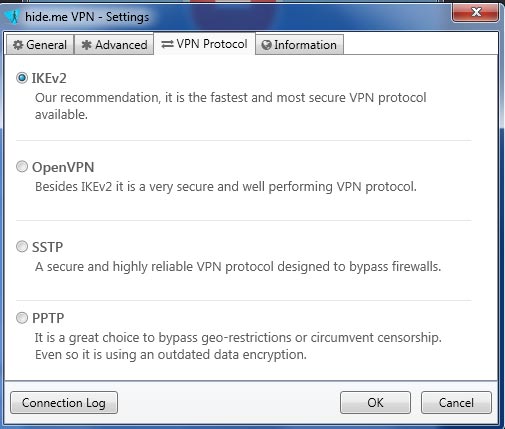Close the Settings window
This screenshot has height=429, width=505.
click(476, 12)
